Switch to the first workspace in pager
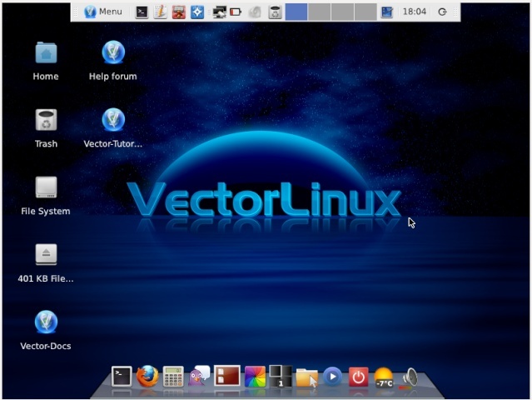 click(296, 12)
